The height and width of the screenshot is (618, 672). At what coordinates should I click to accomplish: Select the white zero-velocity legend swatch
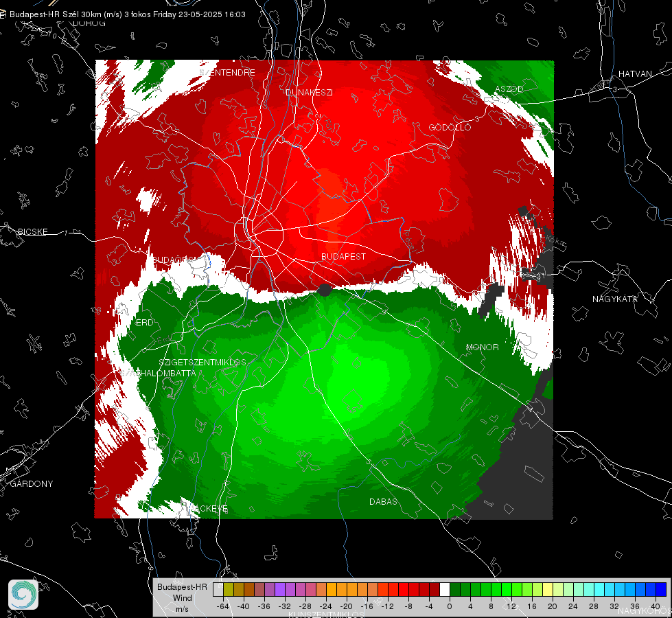click(445, 589)
